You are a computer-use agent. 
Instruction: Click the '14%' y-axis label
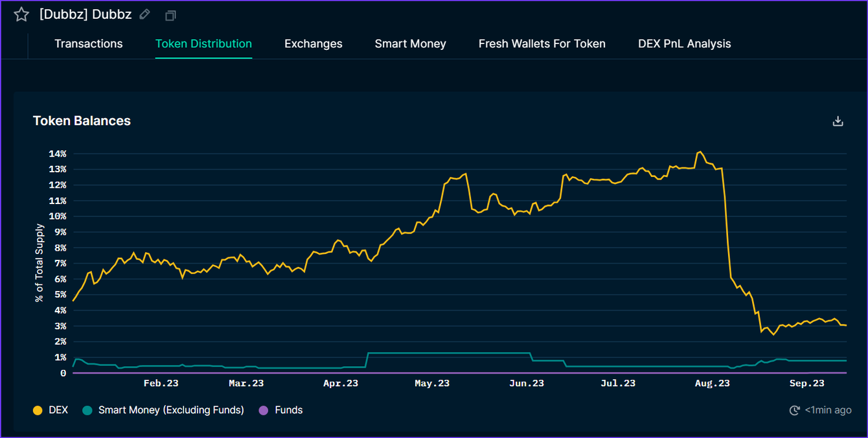57,154
